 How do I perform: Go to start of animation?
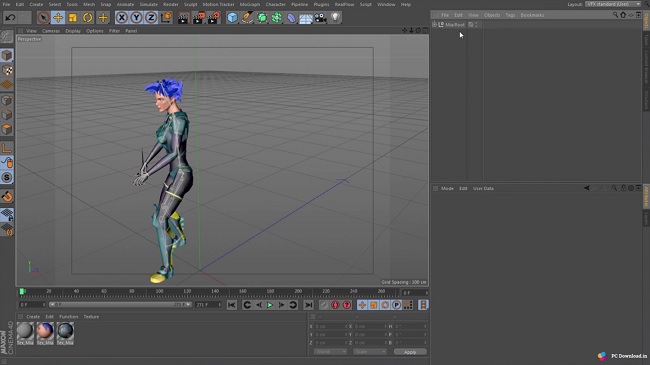click(232, 305)
